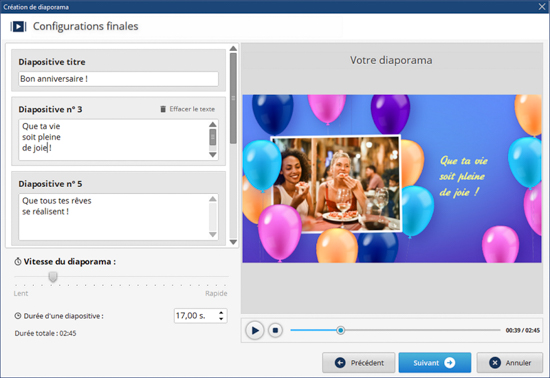Click the stopwatch icon next to Vitesse du diaporama

coord(18,262)
